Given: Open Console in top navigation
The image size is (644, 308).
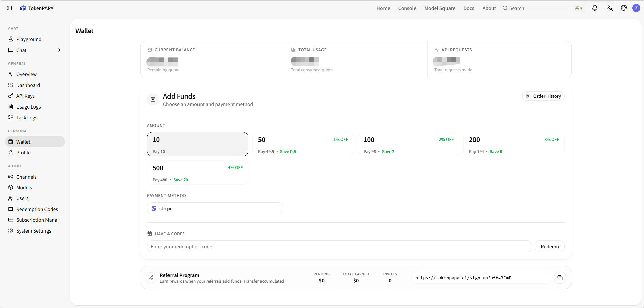Looking at the screenshot, I should click(x=407, y=8).
